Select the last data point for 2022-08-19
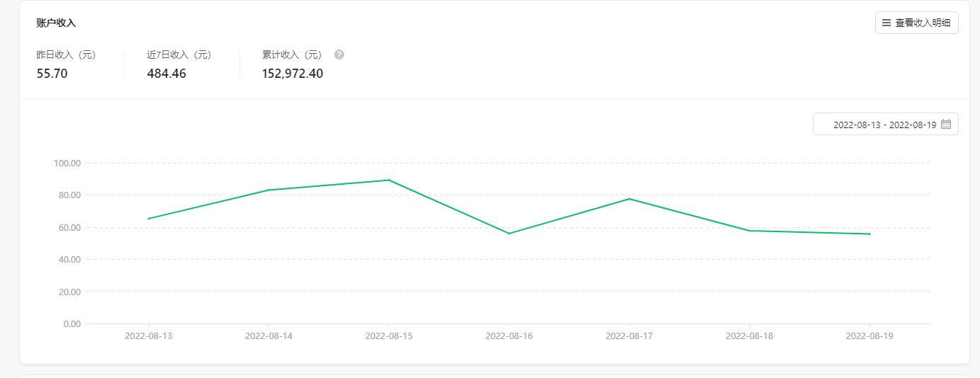Screen dimensions: 980x378 click(870, 234)
